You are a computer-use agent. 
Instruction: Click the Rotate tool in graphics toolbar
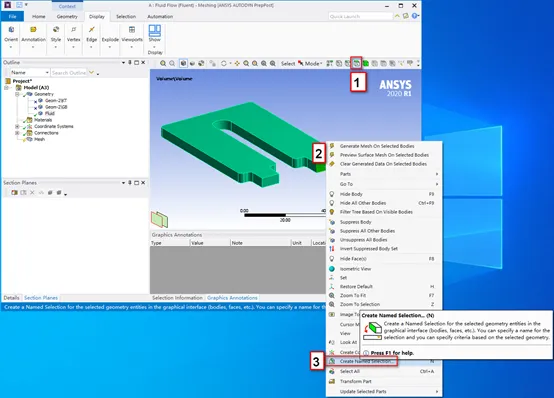click(x=223, y=63)
